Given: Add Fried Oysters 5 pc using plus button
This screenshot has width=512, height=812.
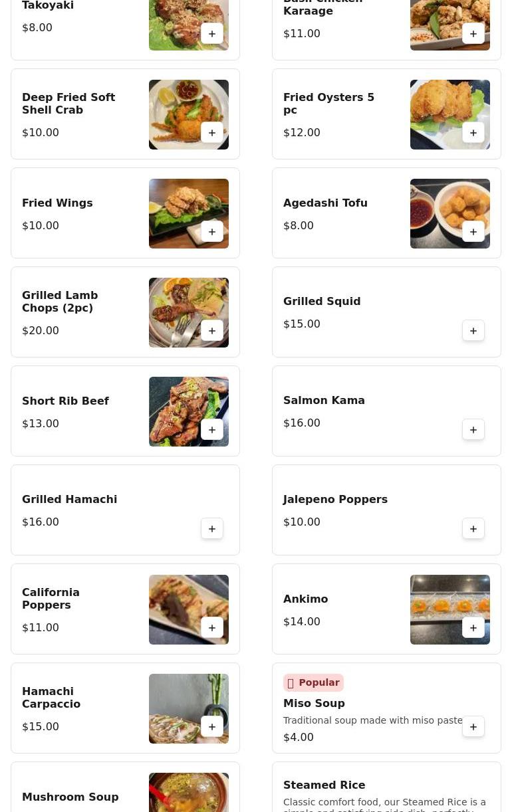Looking at the screenshot, I should click(473, 133).
